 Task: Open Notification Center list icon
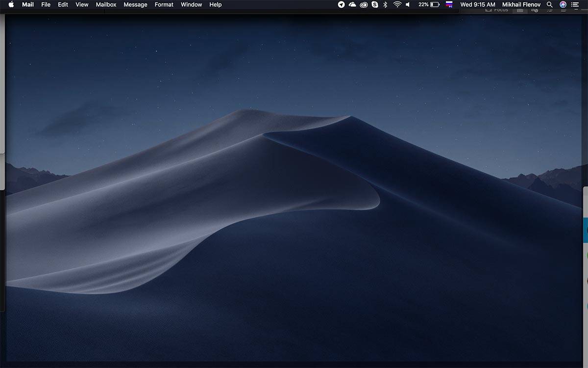click(575, 4)
